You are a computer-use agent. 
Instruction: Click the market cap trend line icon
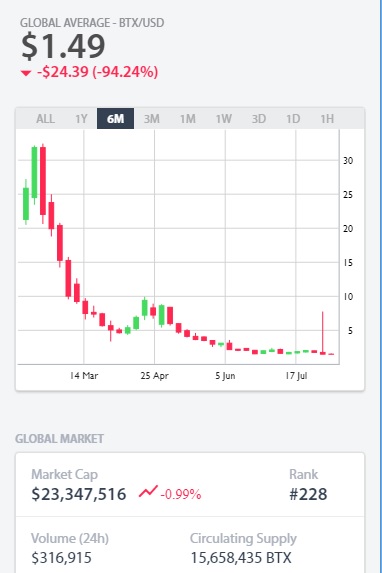[x=148, y=492]
